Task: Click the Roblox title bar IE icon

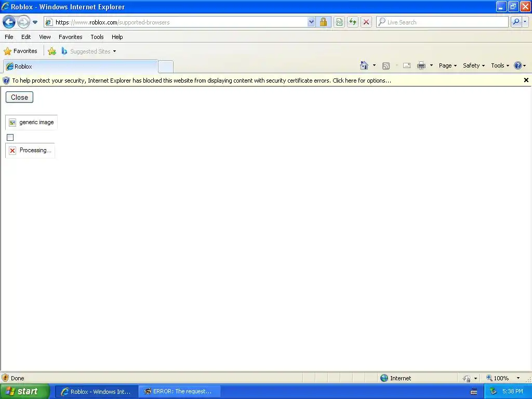Action: click(5, 6)
